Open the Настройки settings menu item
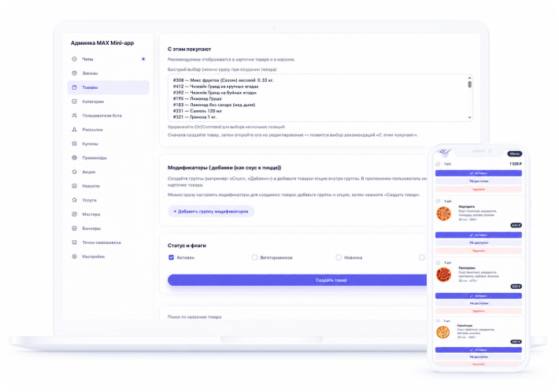Image resolution: width=559 pixels, height=392 pixels. [x=108, y=257]
